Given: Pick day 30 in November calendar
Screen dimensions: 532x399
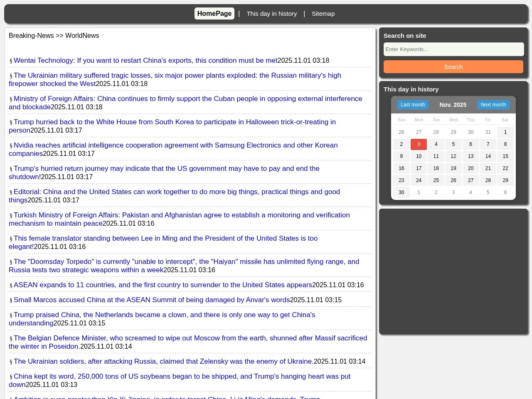Looking at the screenshot, I should [x=401, y=192].
